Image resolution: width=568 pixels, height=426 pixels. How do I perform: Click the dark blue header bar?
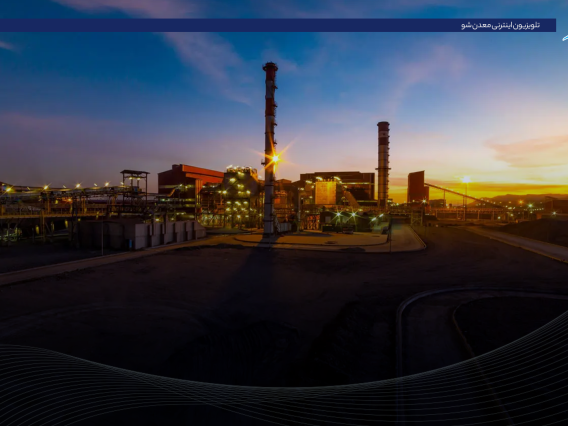(x=278, y=25)
